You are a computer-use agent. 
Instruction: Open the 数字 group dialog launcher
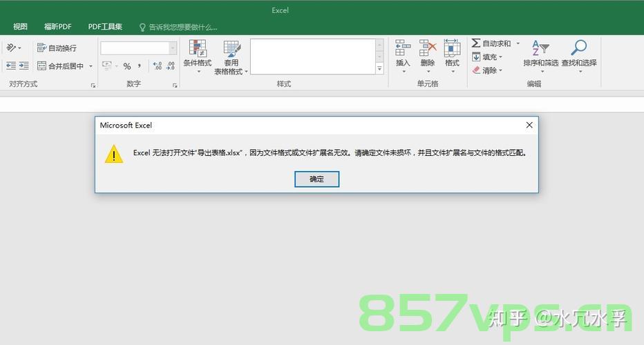coord(175,86)
